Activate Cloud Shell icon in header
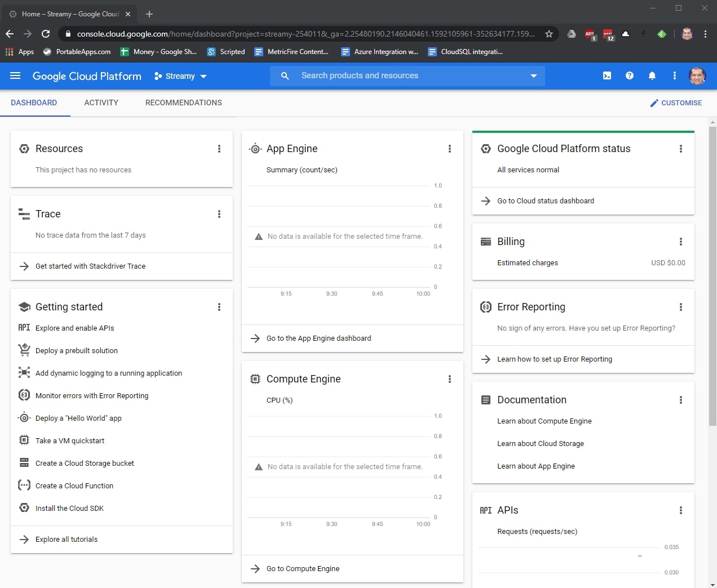The height and width of the screenshot is (588, 717). click(x=607, y=75)
